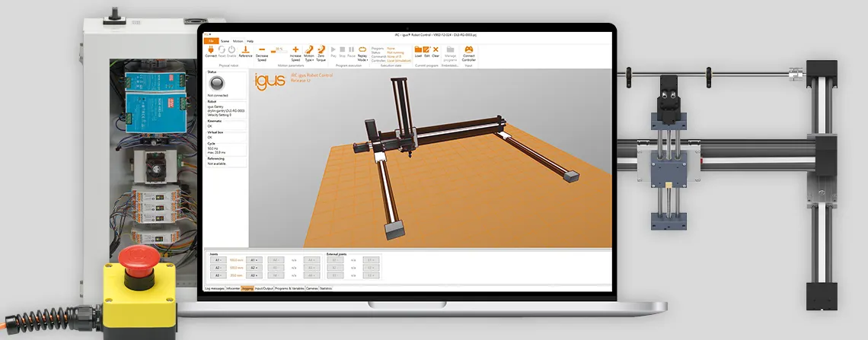
Task: Click the Enable power icon
Action: (x=231, y=49)
